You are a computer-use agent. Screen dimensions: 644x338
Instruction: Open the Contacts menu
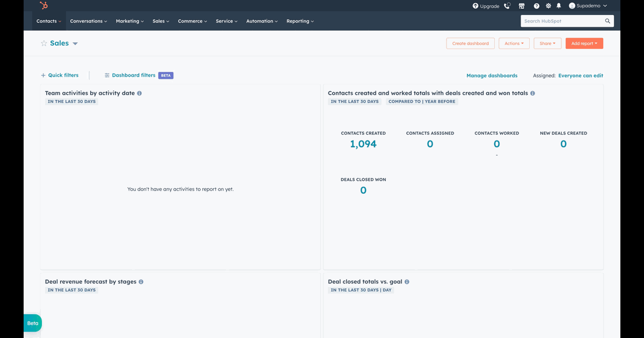[49, 21]
